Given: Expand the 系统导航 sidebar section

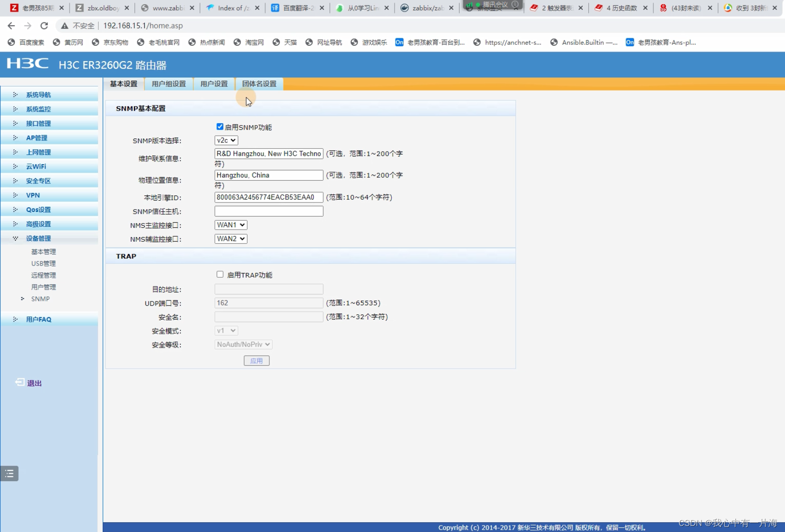Looking at the screenshot, I should coord(49,95).
